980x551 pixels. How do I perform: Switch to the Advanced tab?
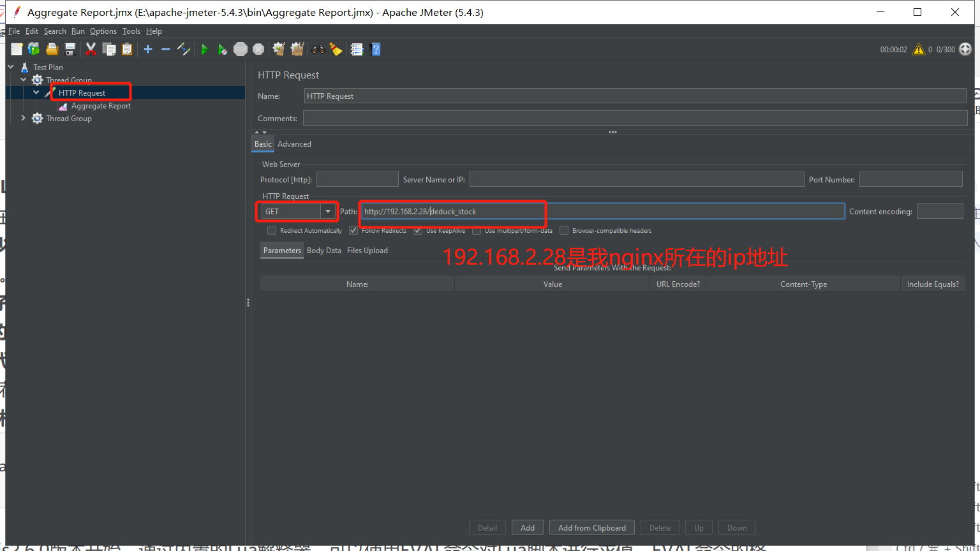(294, 144)
